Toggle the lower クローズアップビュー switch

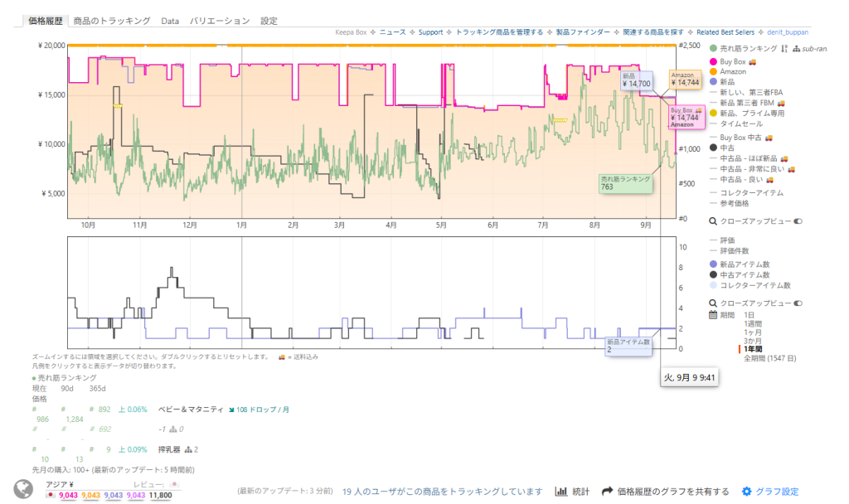point(798,303)
